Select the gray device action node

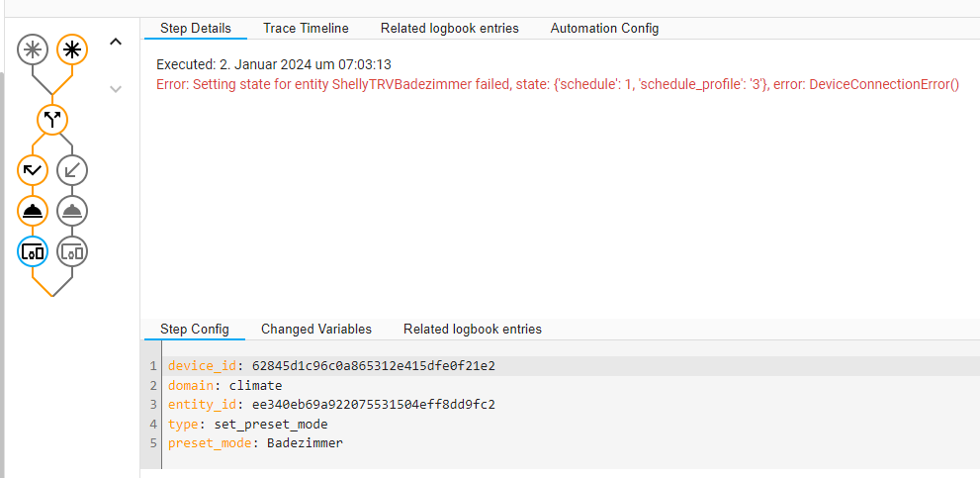(x=72, y=251)
